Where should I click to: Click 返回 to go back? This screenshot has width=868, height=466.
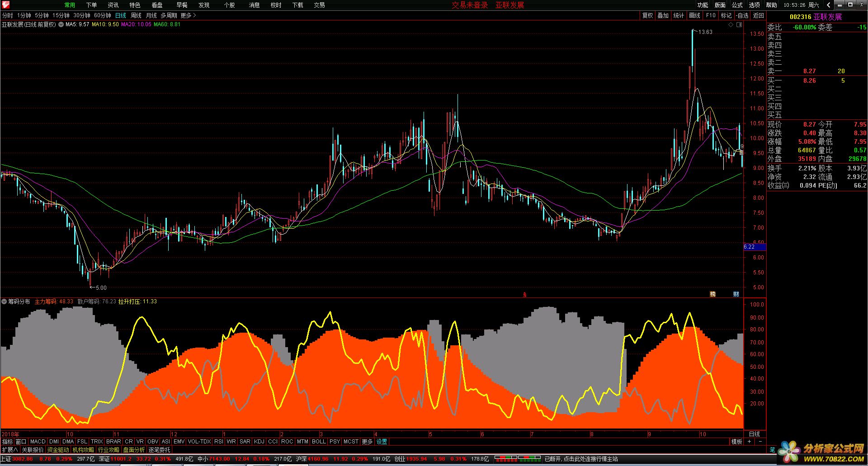coord(758,15)
